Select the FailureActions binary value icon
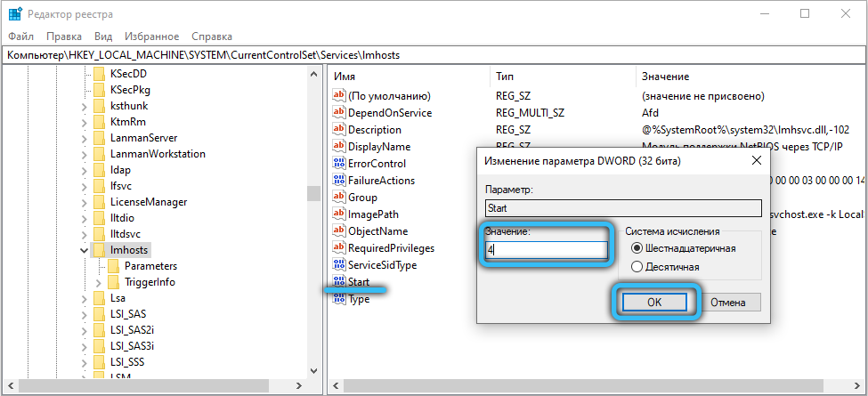The width and height of the screenshot is (868, 396). 338,181
